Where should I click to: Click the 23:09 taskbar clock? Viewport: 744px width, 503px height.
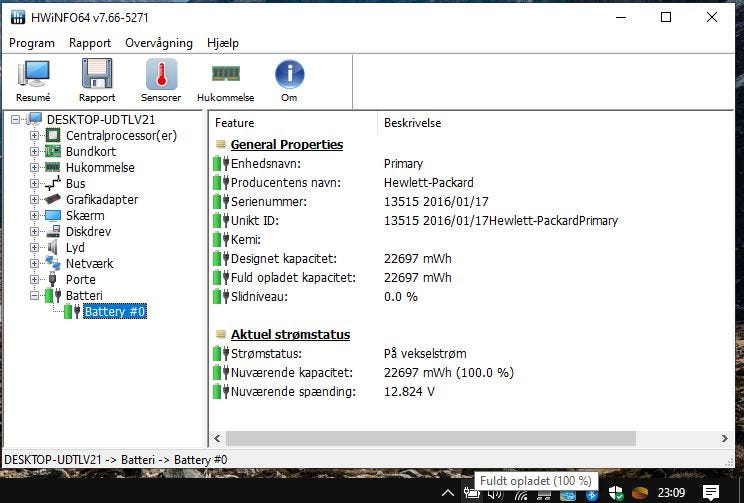tap(671, 493)
